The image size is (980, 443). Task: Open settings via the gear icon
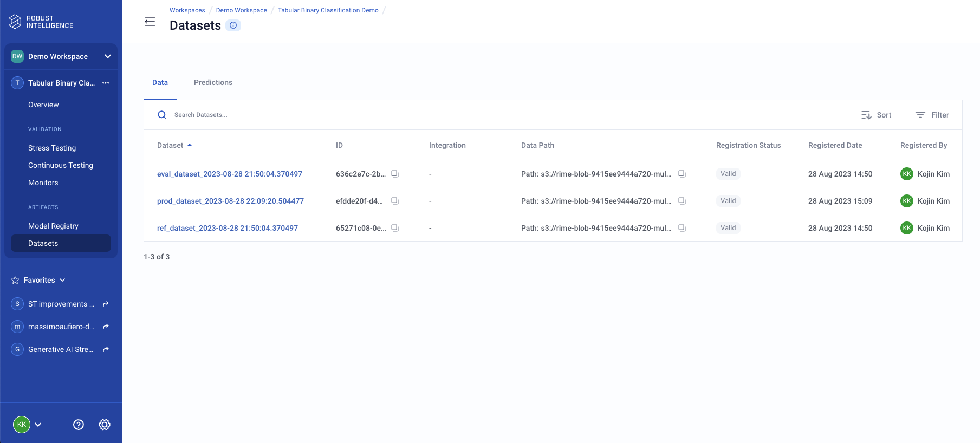105,425
